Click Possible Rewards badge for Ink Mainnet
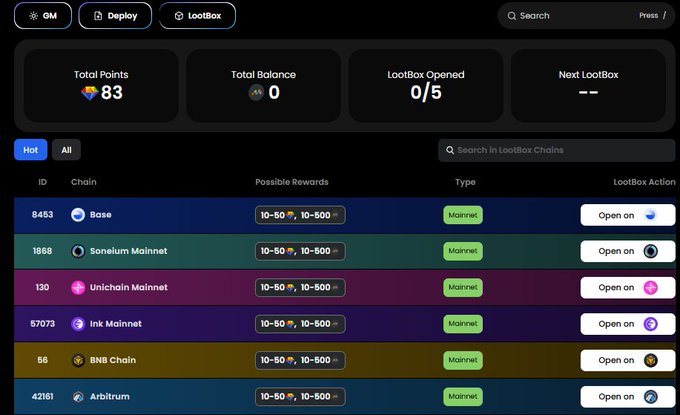680x415 pixels. tap(300, 323)
